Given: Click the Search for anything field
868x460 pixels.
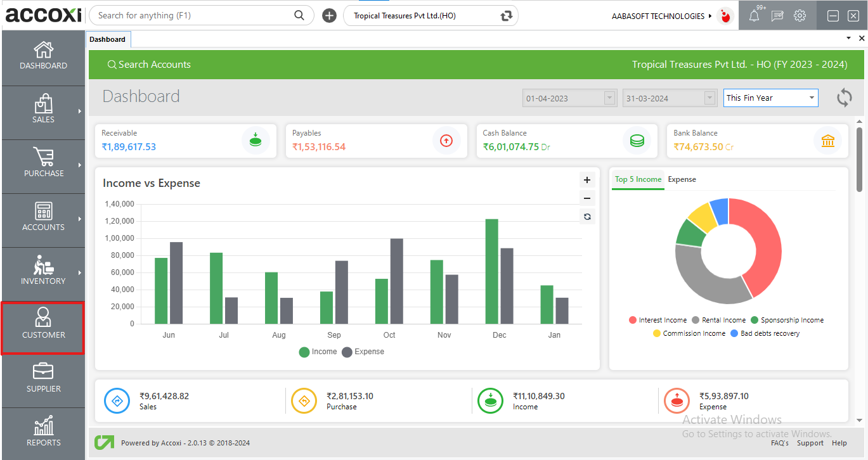Looking at the screenshot, I should [193, 15].
